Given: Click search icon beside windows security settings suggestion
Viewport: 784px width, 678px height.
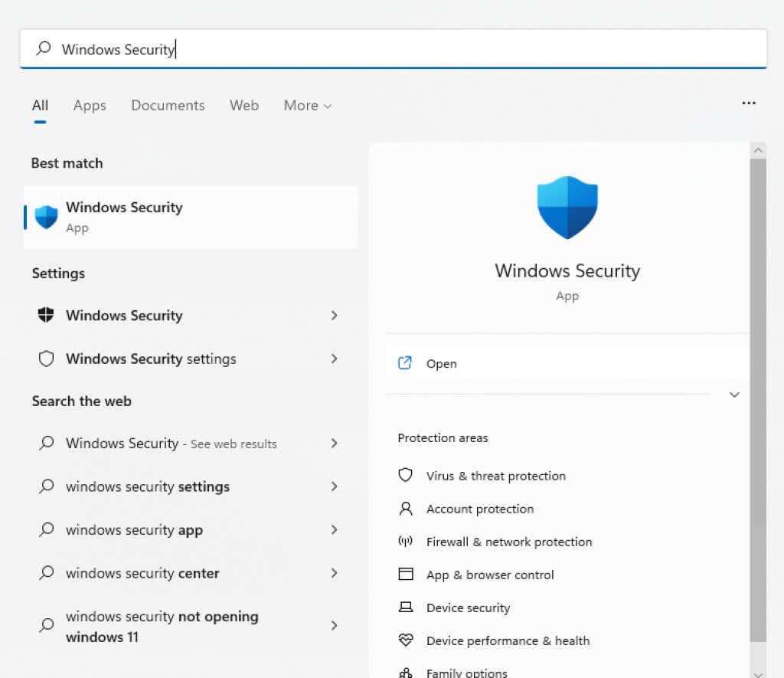Looking at the screenshot, I should pos(46,486).
